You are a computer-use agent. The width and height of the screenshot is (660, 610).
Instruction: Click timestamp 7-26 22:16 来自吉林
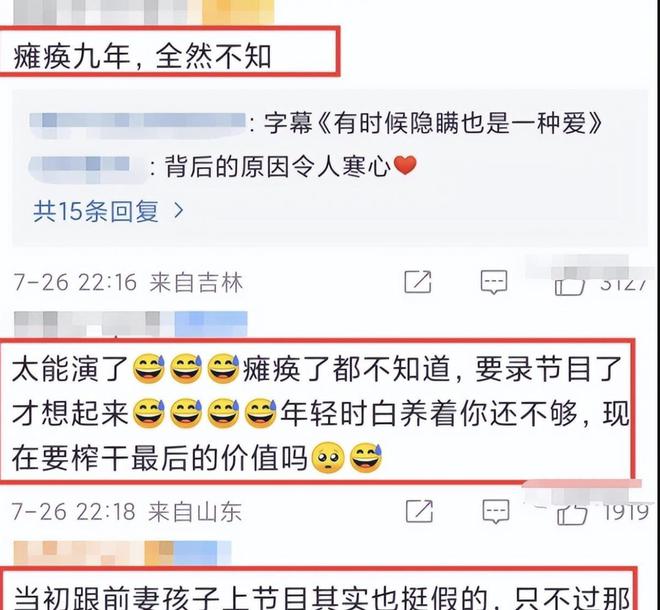(128, 282)
